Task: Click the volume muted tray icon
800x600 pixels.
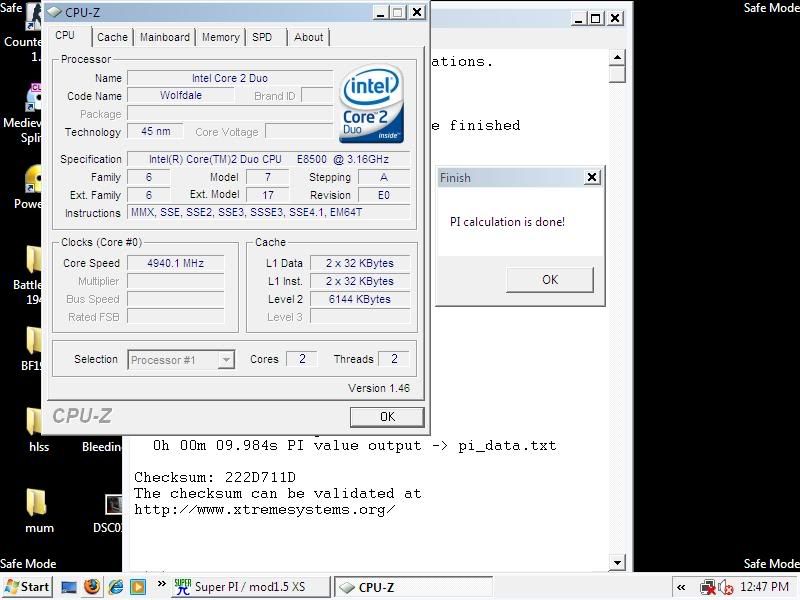Action: point(725,587)
